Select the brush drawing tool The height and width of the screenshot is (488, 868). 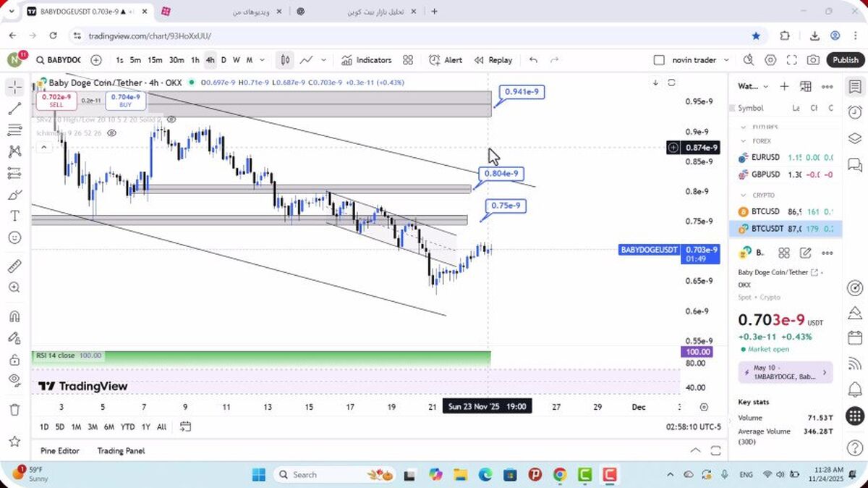pyautogui.click(x=15, y=195)
